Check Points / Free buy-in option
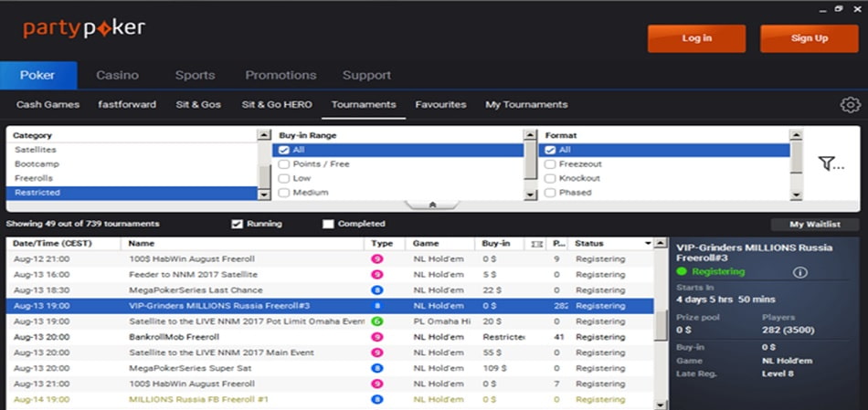The height and width of the screenshot is (410, 868). [x=284, y=164]
